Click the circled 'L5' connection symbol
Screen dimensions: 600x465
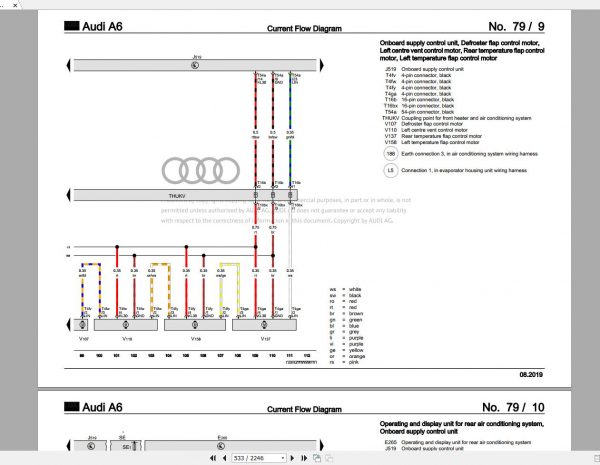(390, 170)
